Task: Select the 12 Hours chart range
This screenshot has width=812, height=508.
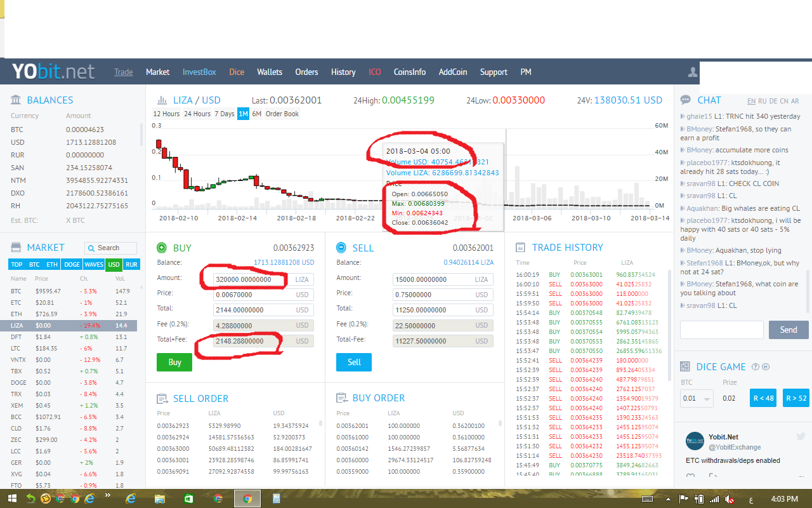Action: tap(167, 114)
